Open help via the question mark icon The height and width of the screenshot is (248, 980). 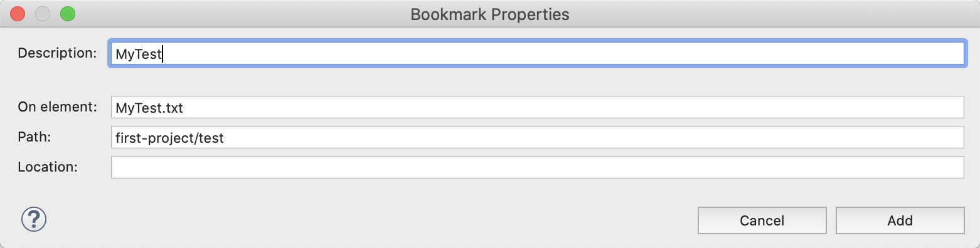pos(34,219)
